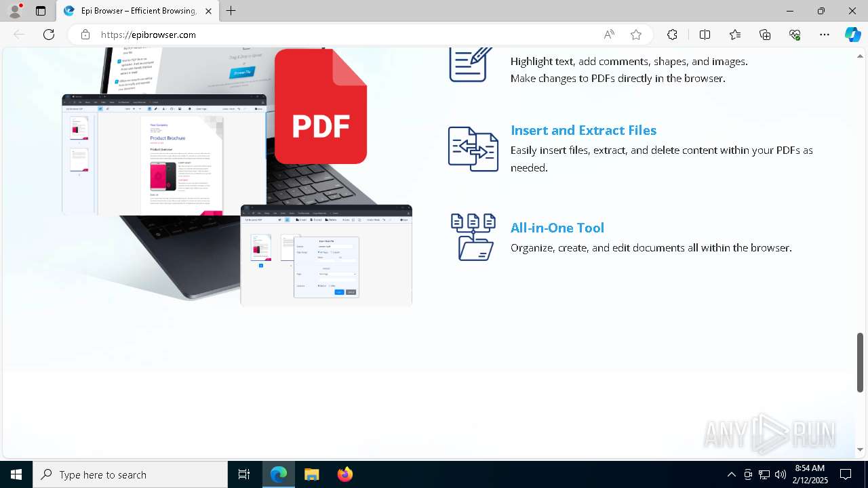
Task: Open Task View on taskbar
Action: (244, 474)
